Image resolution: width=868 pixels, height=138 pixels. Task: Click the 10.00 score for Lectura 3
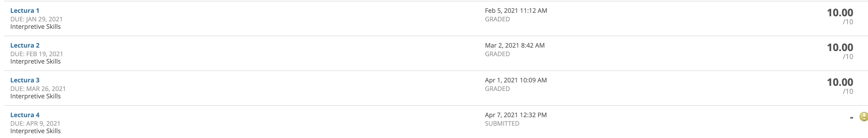click(840, 82)
